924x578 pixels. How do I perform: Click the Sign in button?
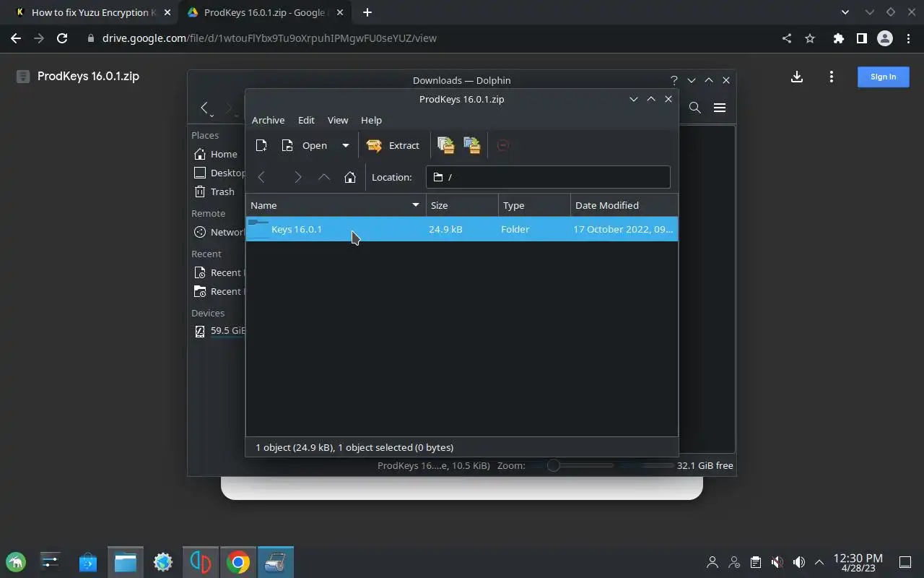coord(883,77)
